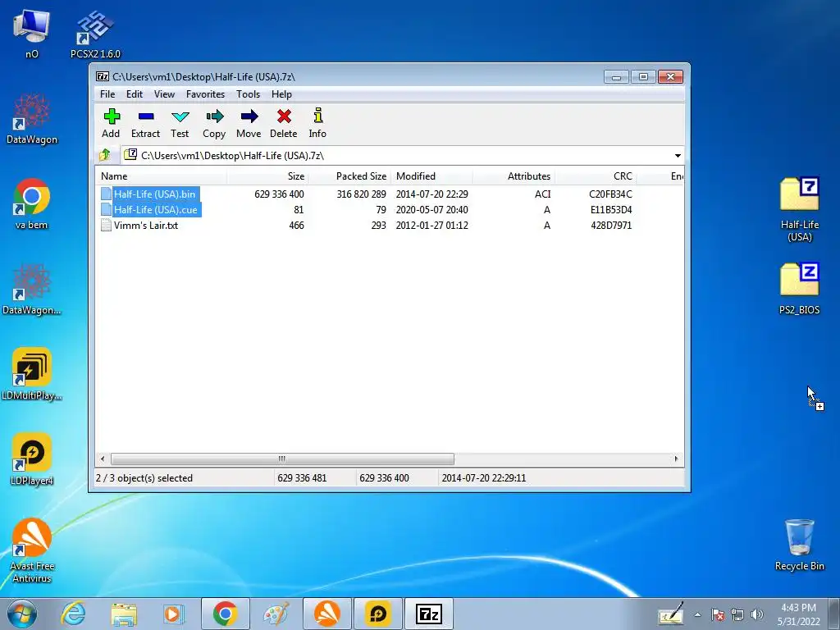Open the Windows Start menu
The image size is (840, 630).
pyautogui.click(x=22, y=614)
